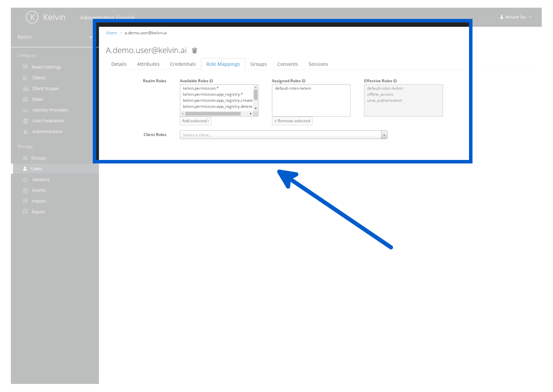This screenshot has width=553, height=392.
Task: Open the Events page in sidebar
Action: pyautogui.click(x=39, y=190)
